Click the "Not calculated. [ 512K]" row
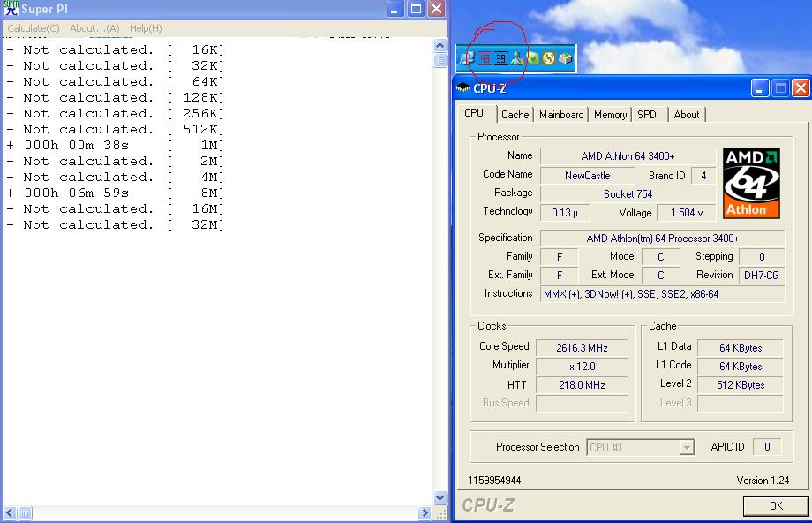Image resolution: width=812 pixels, height=523 pixels. click(116, 130)
